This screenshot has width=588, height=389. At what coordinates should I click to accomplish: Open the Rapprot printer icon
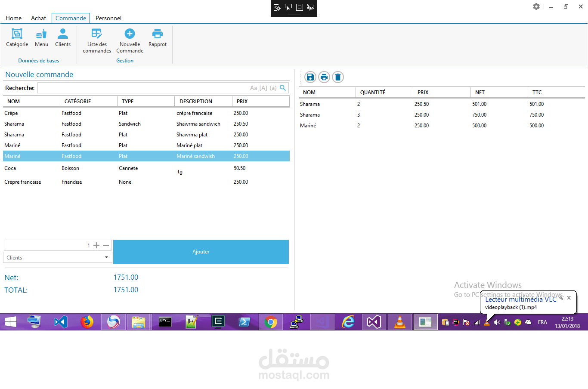[158, 37]
